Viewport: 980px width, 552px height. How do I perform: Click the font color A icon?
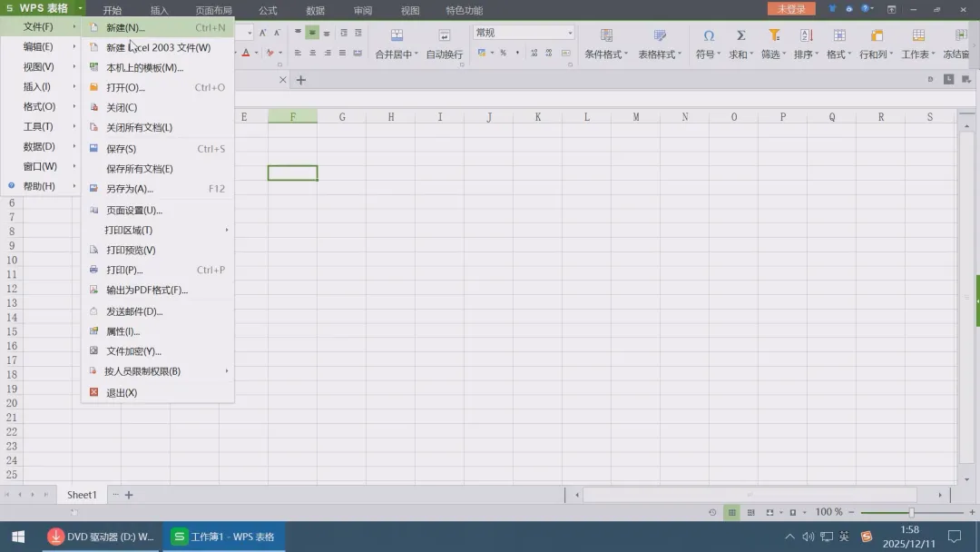(246, 53)
